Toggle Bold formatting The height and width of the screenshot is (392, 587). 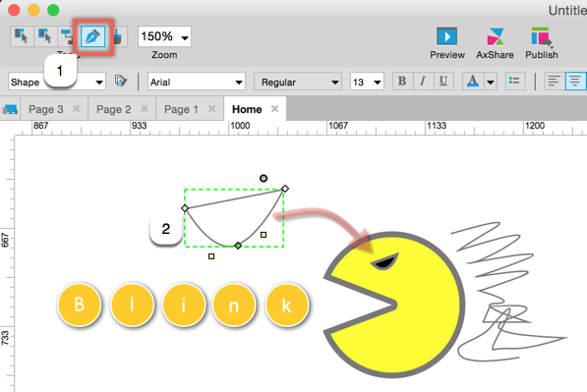point(402,82)
